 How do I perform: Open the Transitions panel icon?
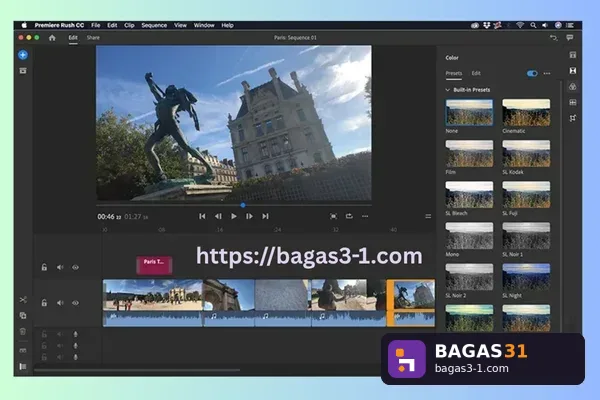pyautogui.click(x=573, y=71)
